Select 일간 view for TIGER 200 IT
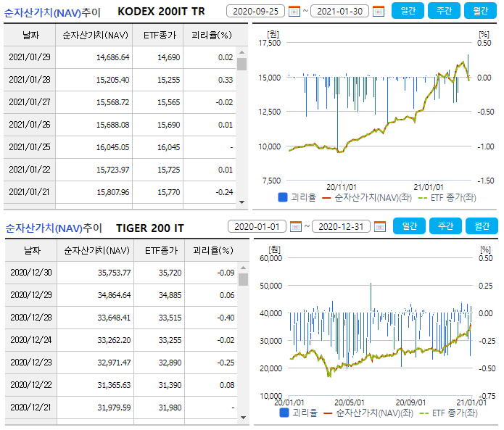Viewport: 504px width, 430px height. point(409,226)
